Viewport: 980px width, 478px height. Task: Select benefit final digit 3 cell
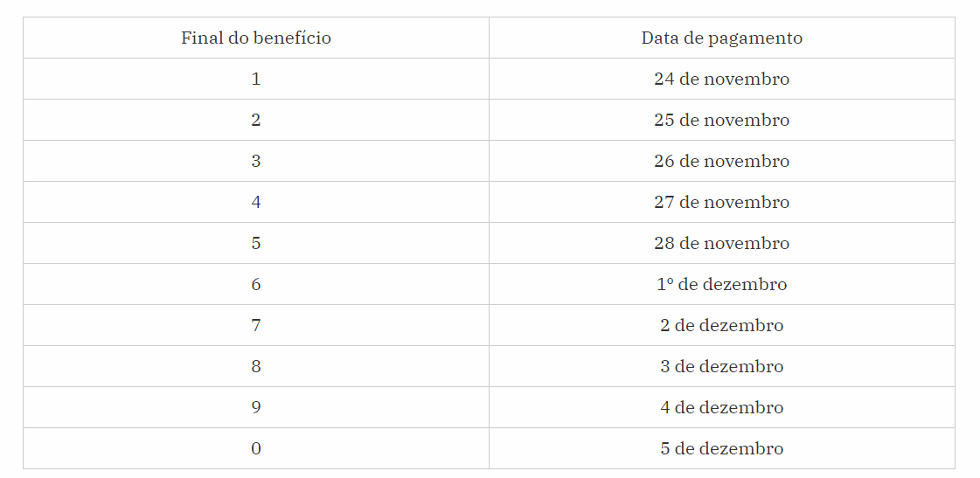(255, 161)
